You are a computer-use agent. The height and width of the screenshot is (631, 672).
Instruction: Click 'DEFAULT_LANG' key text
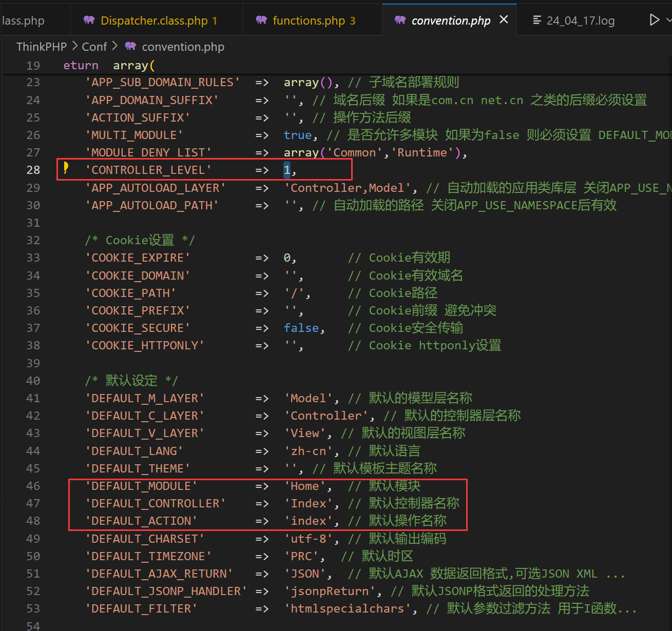[134, 451]
